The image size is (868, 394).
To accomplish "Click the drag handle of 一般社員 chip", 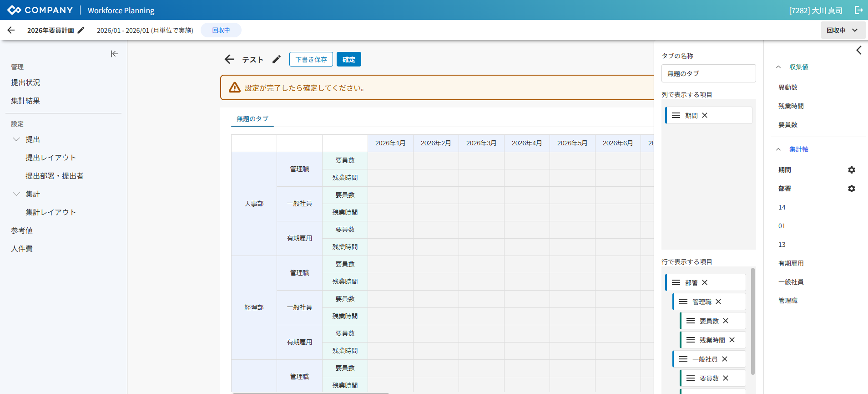I will [x=683, y=359].
